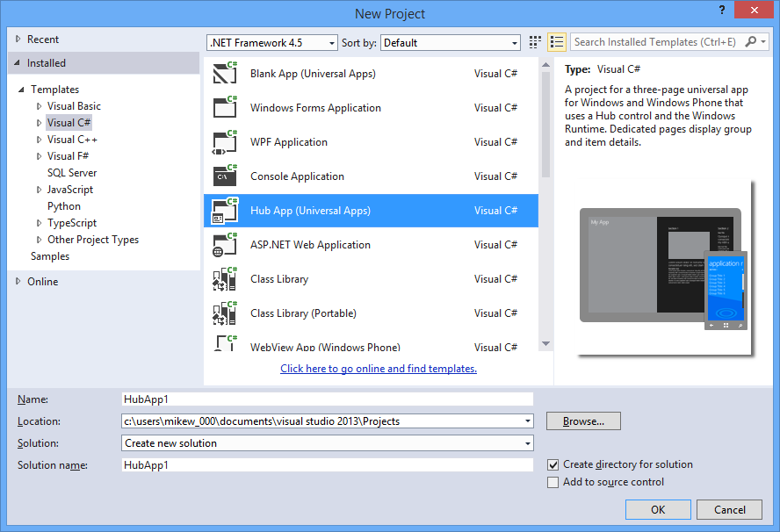The width and height of the screenshot is (780, 532).
Task: Click the Cancel button
Action: pos(729,510)
